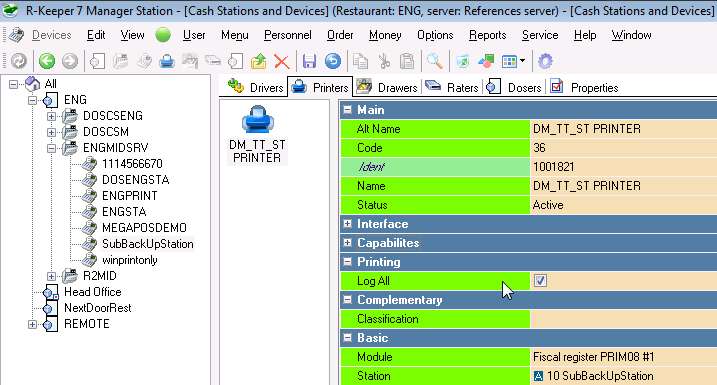The image size is (717, 385).
Task: Collapse the Basic properties section
Action: [x=348, y=337]
